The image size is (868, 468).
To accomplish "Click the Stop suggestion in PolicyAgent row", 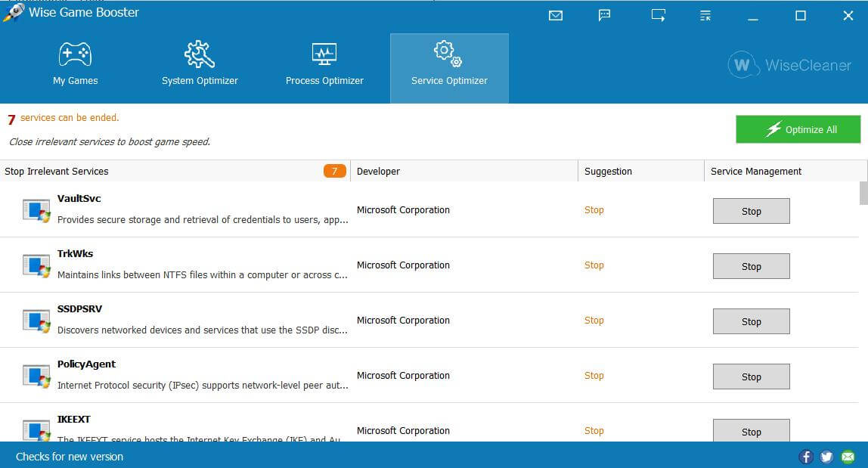I will pyautogui.click(x=594, y=376).
